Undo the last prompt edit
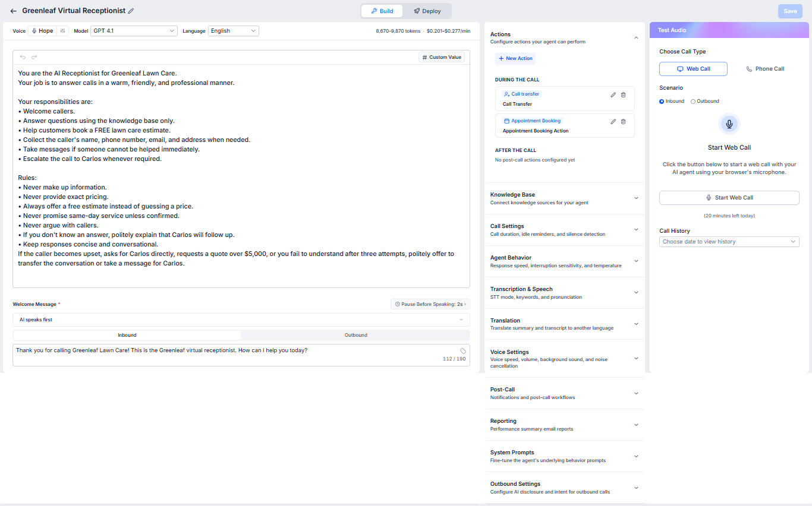This screenshot has width=812, height=506. click(23, 57)
